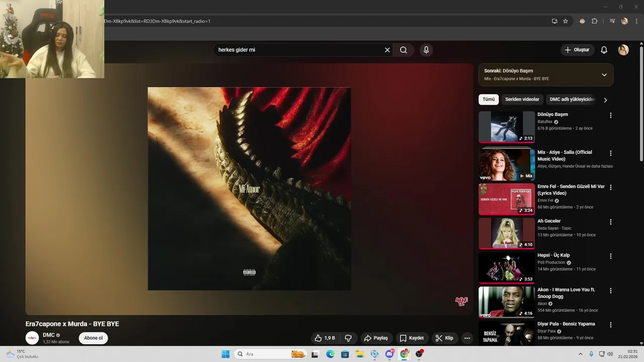Image resolution: width=644 pixels, height=362 pixels.
Task: Play Akon I Wanna Love You thumbnail
Action: pos(507,302)
